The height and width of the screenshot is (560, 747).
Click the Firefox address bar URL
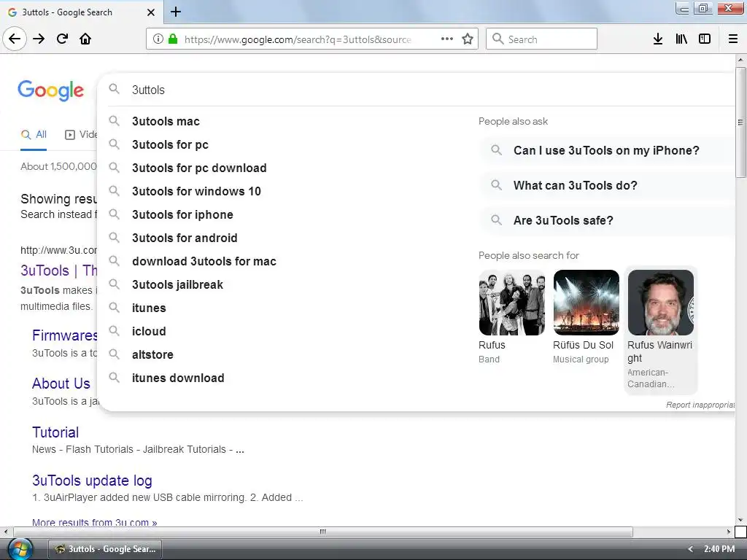click(298, 39)
